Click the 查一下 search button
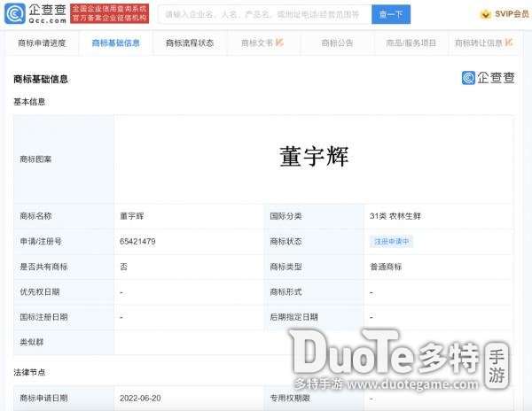Viewport: 532px width, 411px height. click(x=391, y=14)
